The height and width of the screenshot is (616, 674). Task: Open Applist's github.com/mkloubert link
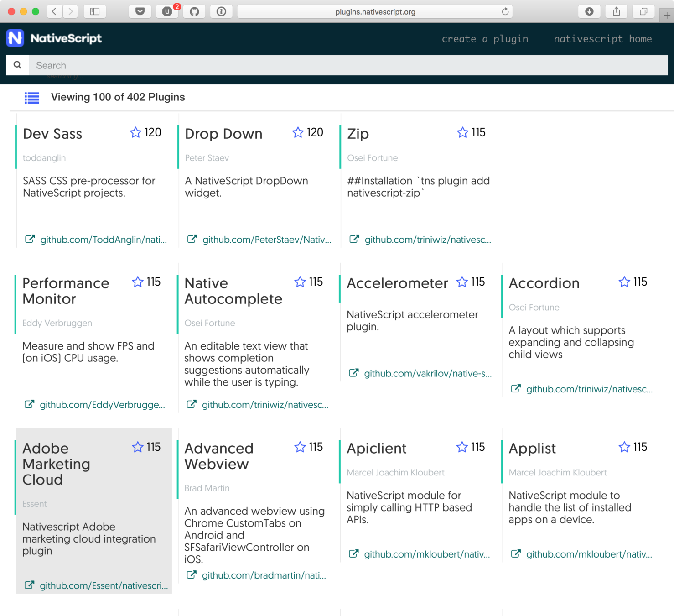(589, 554)
